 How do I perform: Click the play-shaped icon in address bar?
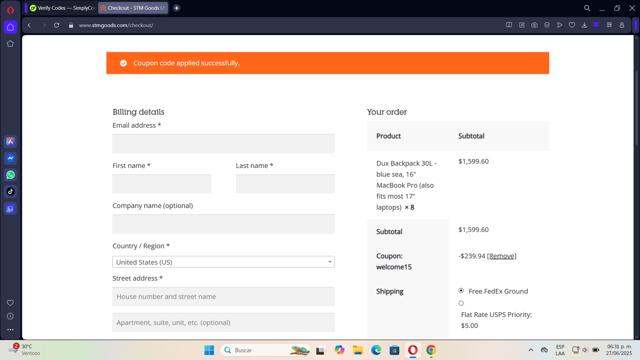pos(560,25)
